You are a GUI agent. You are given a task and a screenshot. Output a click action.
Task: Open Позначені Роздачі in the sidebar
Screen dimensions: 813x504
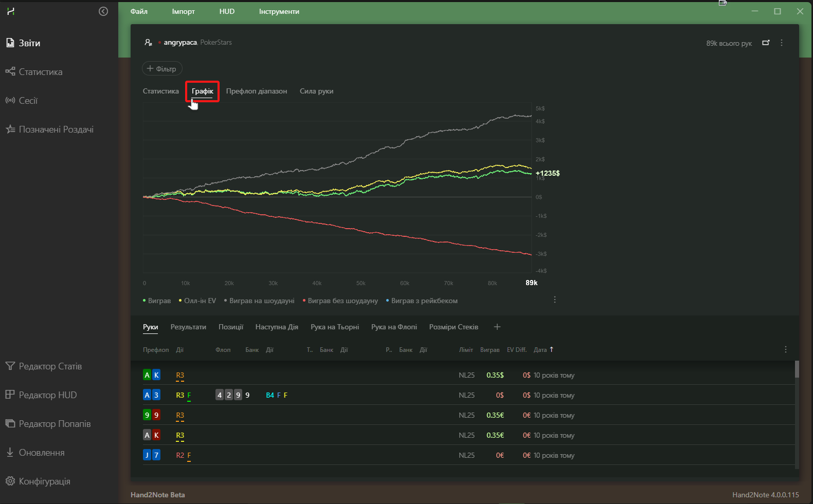[x=49, y=129]
